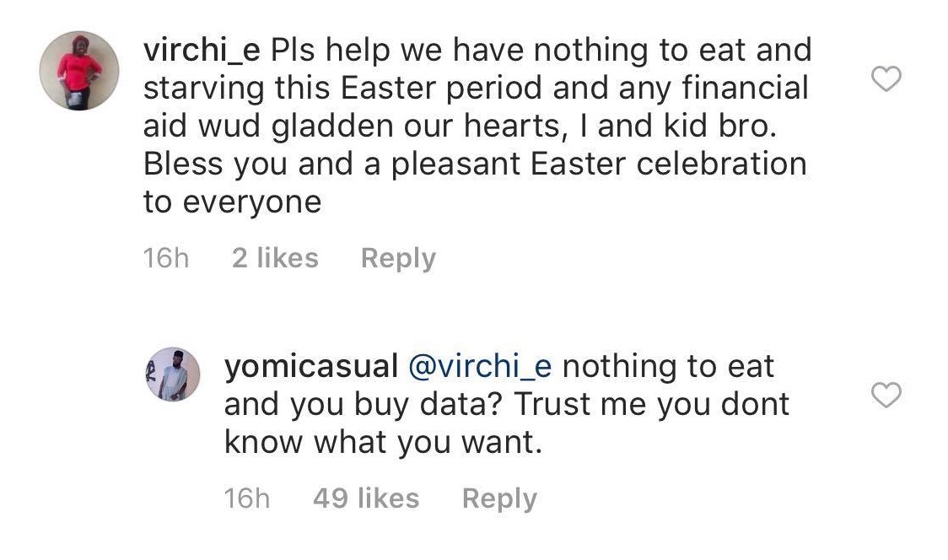This screenshot has height=560, width=948.
Task: Click the 16h timestamp under virchi_e's comment
Action: pos(166,258)
